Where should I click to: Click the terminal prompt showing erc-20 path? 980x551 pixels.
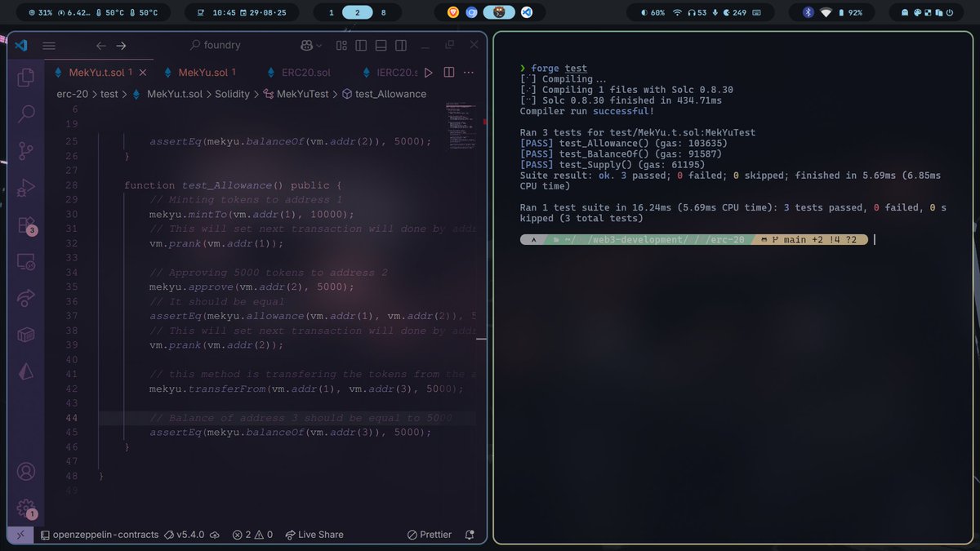click(694, 240)
